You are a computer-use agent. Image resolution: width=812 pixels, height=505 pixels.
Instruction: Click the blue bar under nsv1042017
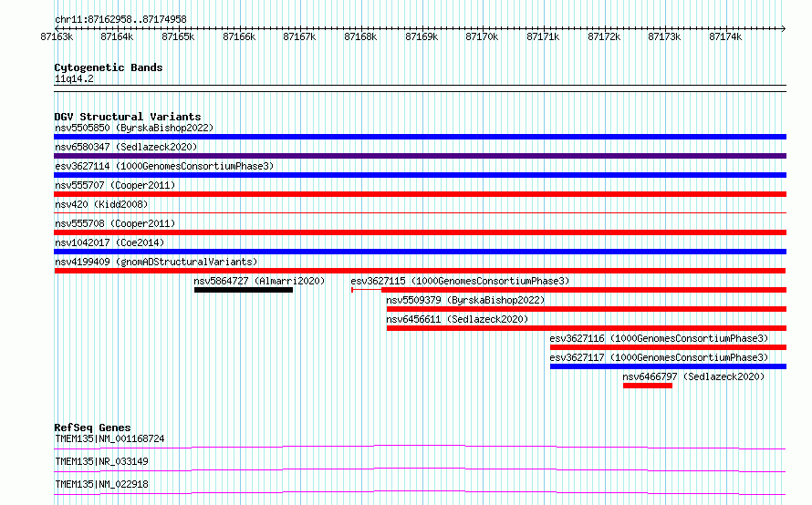pos(420,252)
